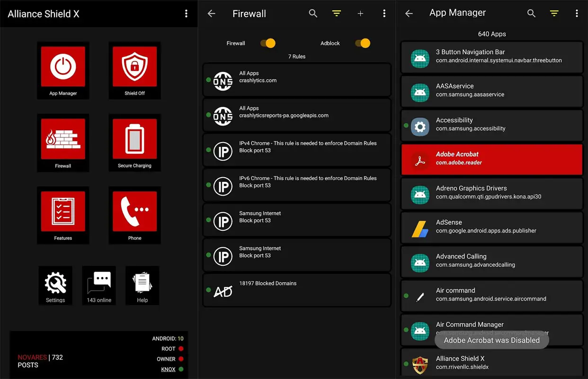Search in App Manager
The width and height of the screenshot is (588, 379).
tap(532, 14)
